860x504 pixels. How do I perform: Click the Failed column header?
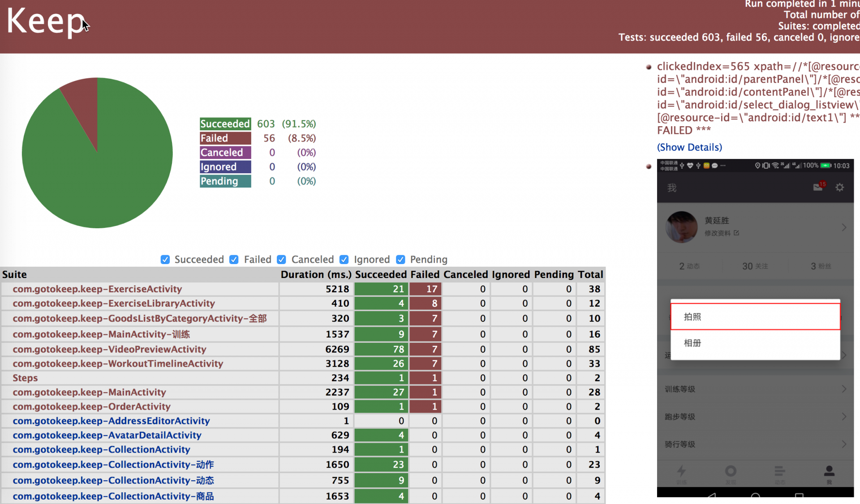425,274
